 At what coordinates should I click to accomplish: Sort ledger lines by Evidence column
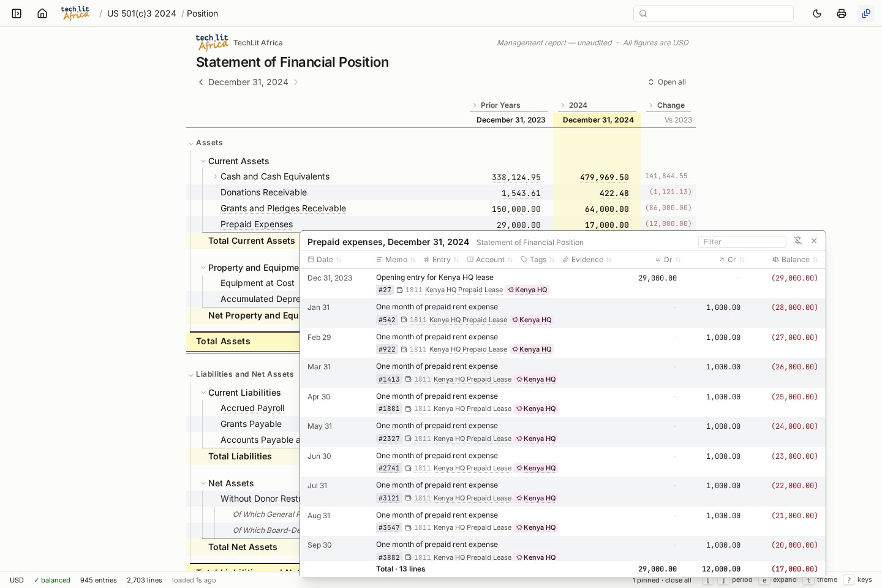pos(587,260)
